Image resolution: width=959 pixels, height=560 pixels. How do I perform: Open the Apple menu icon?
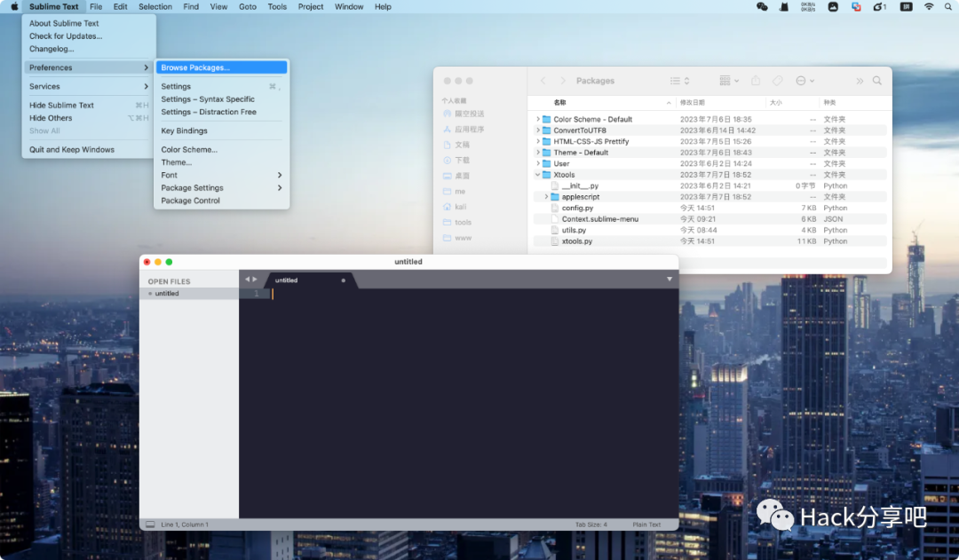[14, 7]
